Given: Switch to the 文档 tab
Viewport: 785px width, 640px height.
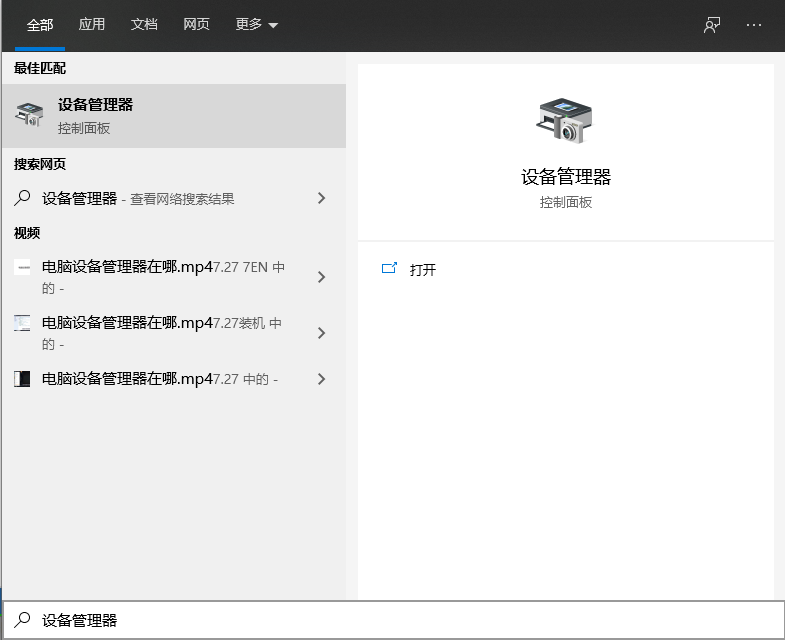Looking at the screenshot, I should [144, 25].
